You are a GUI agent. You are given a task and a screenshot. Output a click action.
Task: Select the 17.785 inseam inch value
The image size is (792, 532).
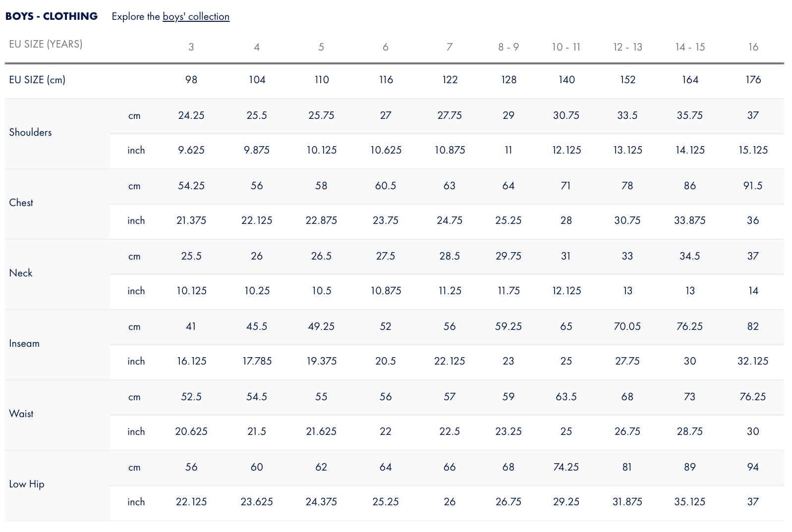(x=257, y=361)
